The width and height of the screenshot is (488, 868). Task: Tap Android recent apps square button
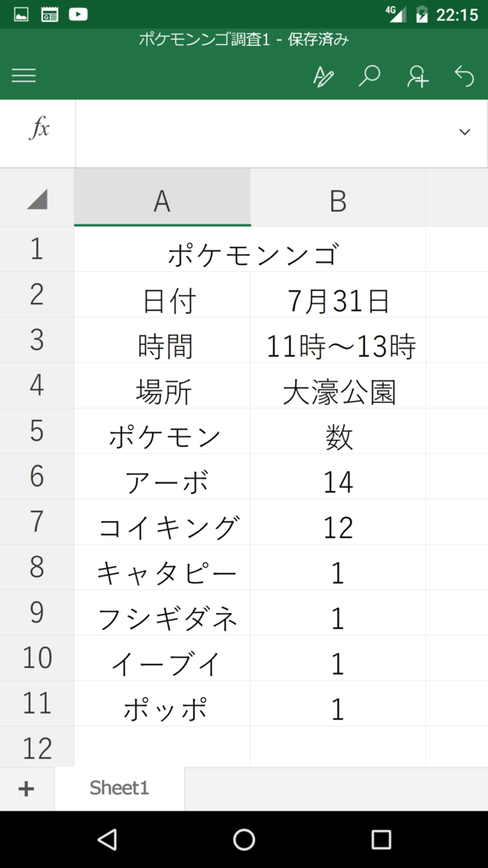[x=381, y=839]
